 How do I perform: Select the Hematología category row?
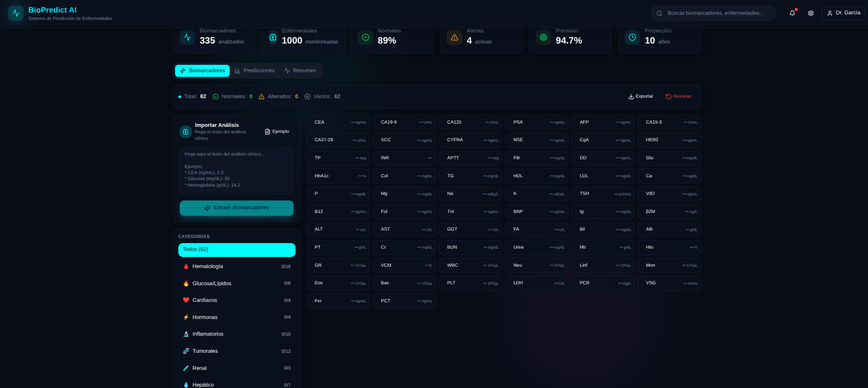pos(237,266)
